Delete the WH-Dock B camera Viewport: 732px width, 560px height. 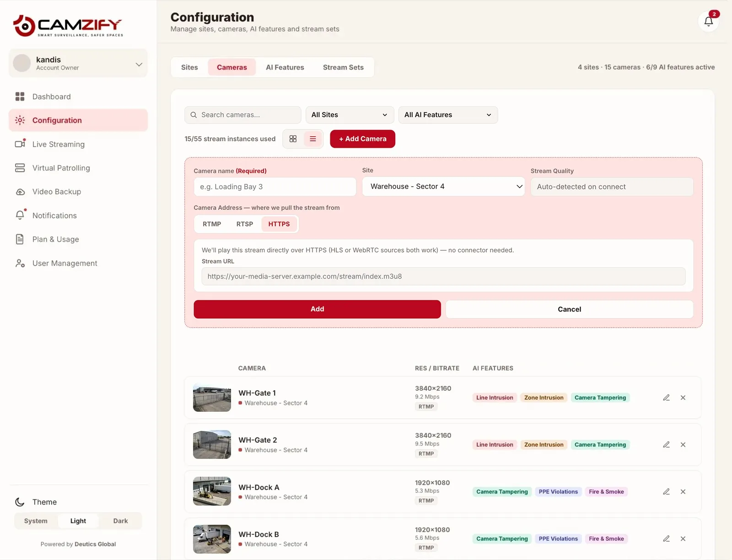pos(683,538)
